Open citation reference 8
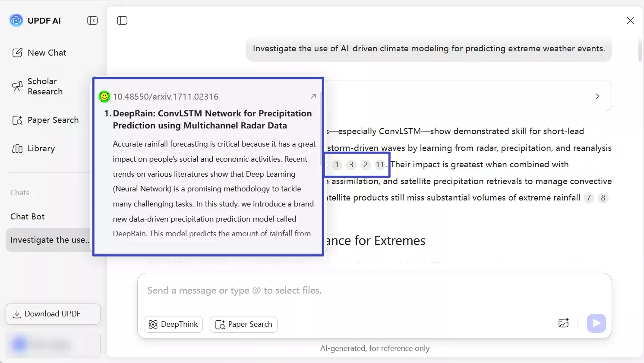Viewport: 644px width, 363px height. pyautogui.click(x=603, y=198)
